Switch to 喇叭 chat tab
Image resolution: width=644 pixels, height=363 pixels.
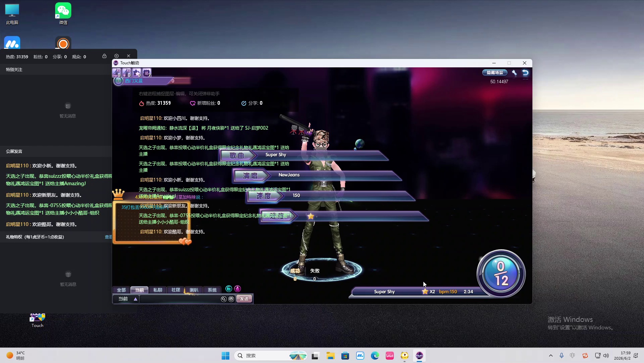[194, 290]
